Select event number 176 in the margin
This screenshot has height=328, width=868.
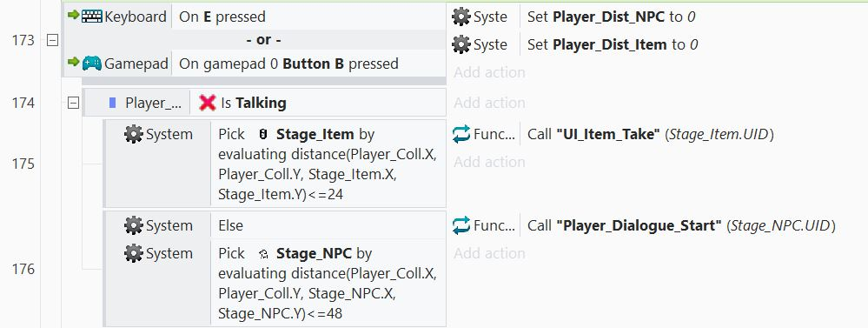click(23, 269)
